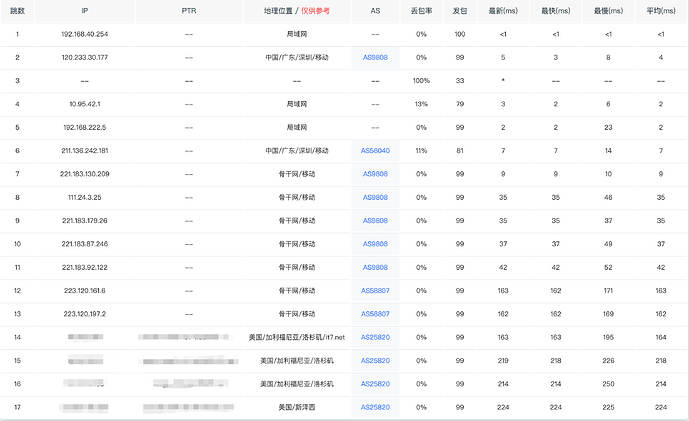Select IP address 10.95.42.1

point(84,104)
